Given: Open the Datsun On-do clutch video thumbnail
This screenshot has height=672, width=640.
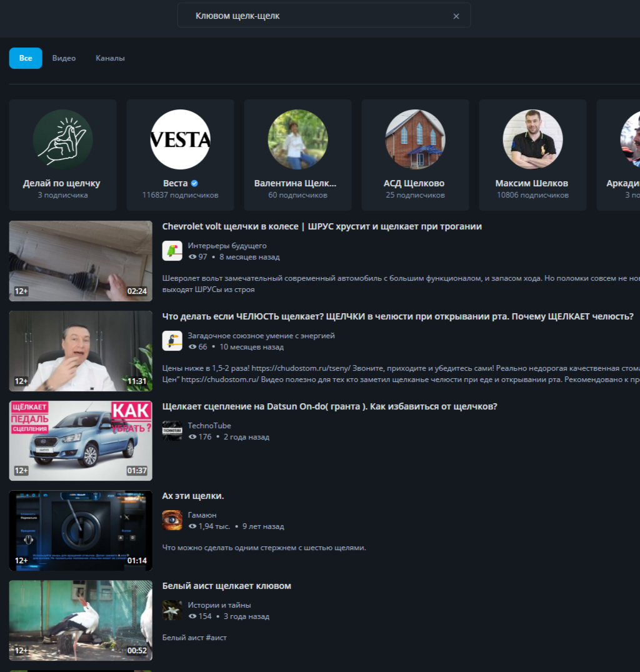Looking at the screenshot, I should (81, 441).
